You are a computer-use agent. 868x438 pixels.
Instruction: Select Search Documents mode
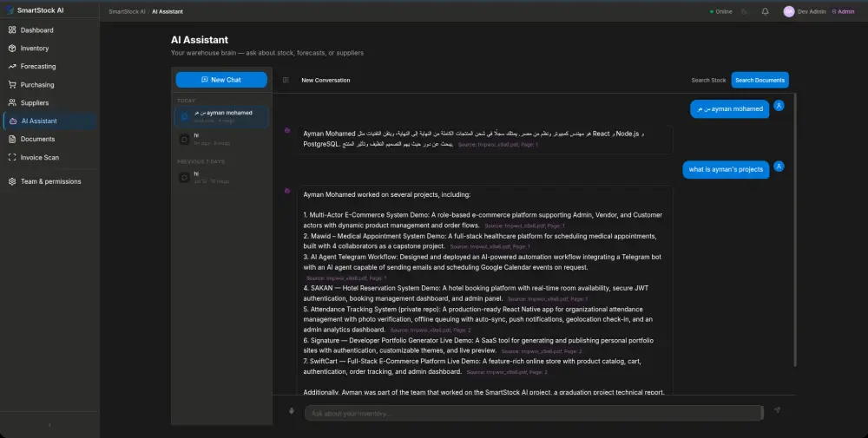pos(759,80)
